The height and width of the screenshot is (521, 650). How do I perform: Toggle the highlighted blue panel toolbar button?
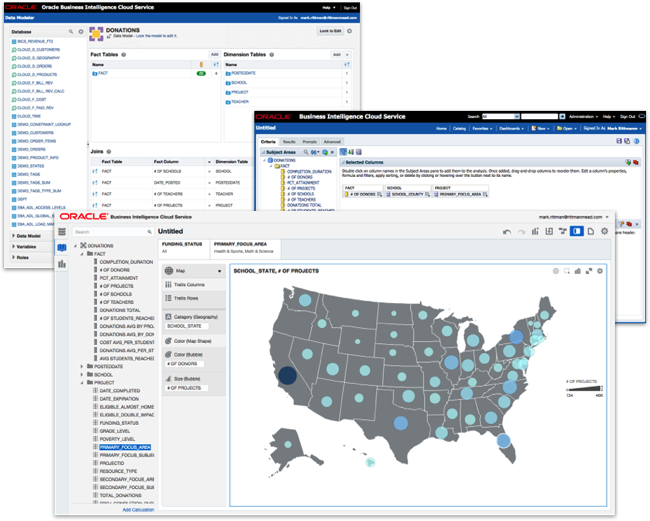click(577, 231)
